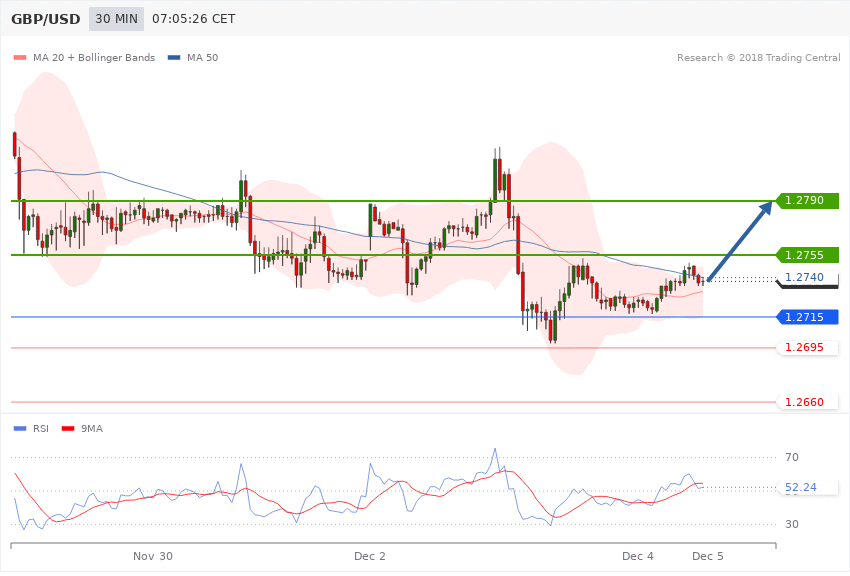Click the 07:05:26 CET timestamp
Image resolution: width=850 pixels, height=576 pixels.
click(194, 19)
